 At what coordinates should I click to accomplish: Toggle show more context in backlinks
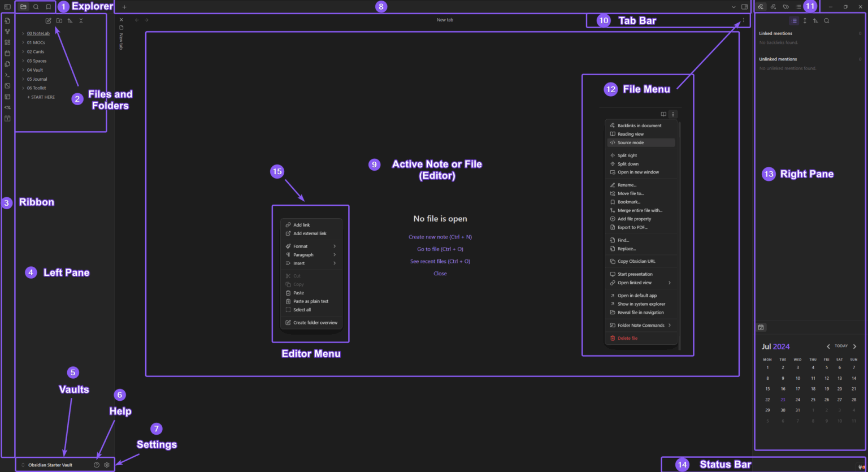tap(805, 20)
